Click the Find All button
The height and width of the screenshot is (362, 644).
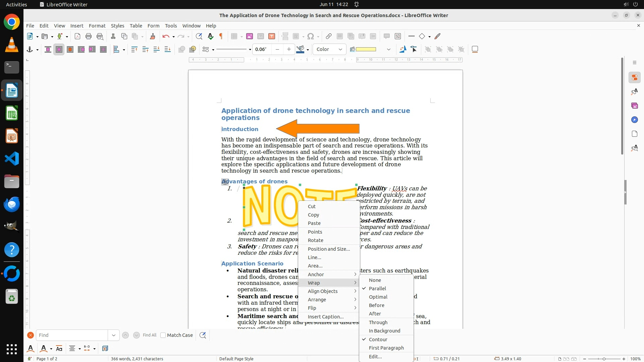click(x=149, y=335)
